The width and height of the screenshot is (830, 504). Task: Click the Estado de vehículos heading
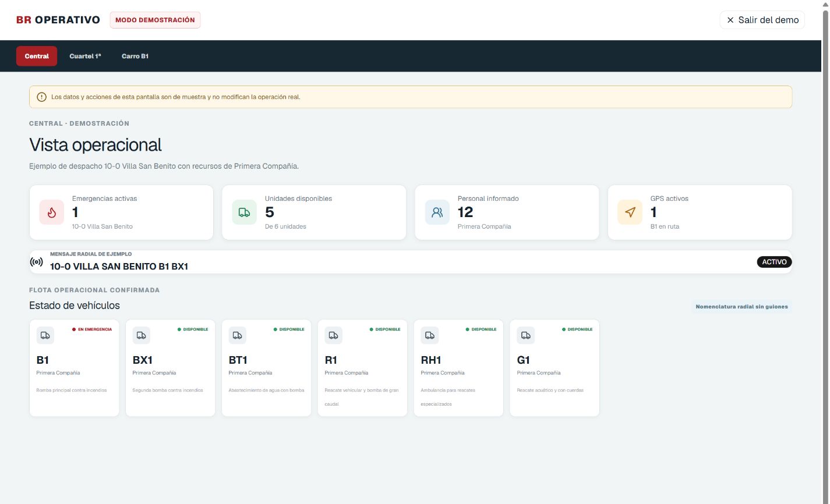coord(75,306)
